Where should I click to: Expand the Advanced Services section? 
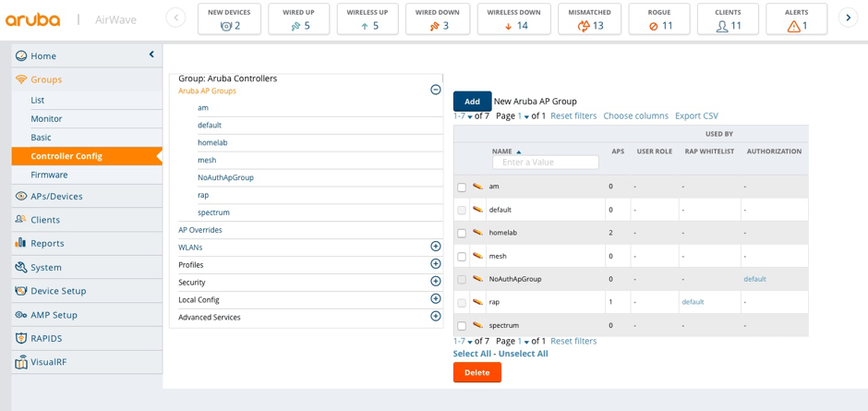click(x=435, y=317)
